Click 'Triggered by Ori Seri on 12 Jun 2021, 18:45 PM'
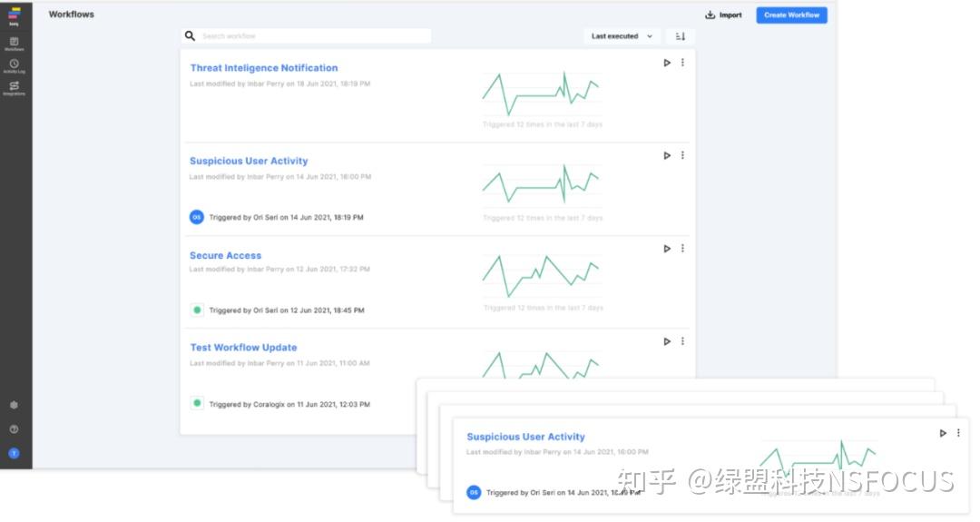 (x=286, y=310)
